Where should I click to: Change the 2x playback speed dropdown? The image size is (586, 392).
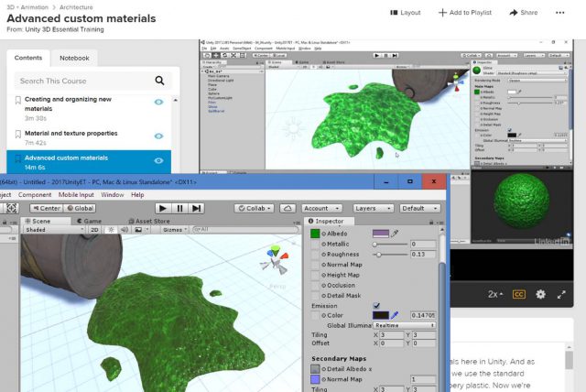point(495,295)
